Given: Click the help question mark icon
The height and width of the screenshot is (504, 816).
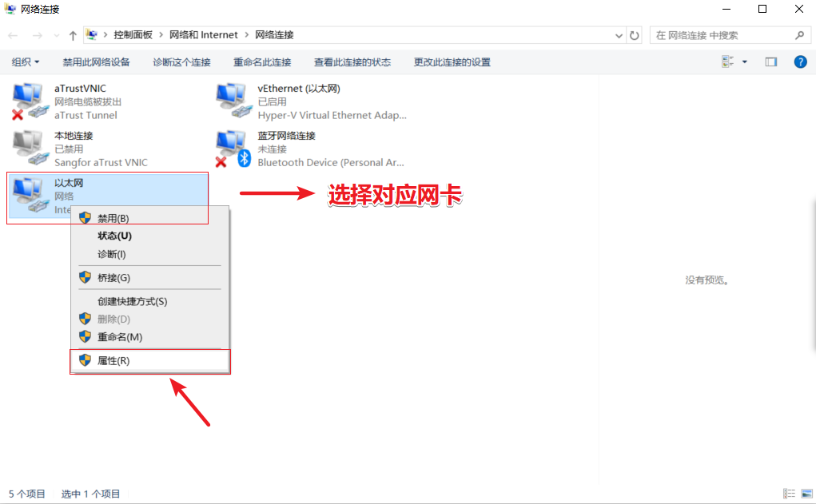Looking at the screenshot, I should click(800, 62).
